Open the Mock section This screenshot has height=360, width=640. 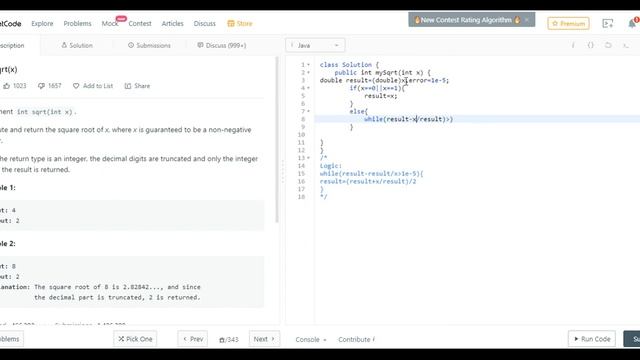coord(110,24)
